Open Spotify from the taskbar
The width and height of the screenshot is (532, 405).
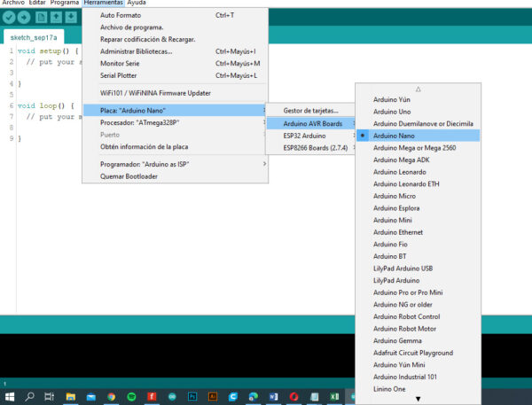coord(131,396)
